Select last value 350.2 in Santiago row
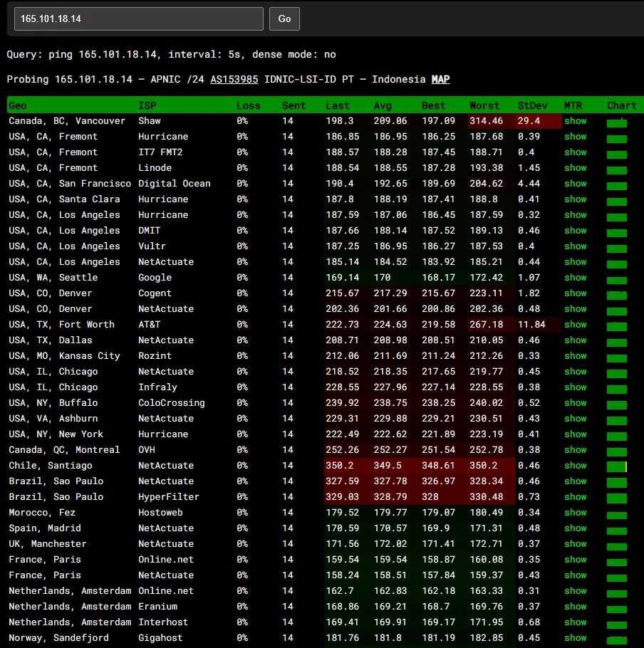 click(x=339, y=465)
